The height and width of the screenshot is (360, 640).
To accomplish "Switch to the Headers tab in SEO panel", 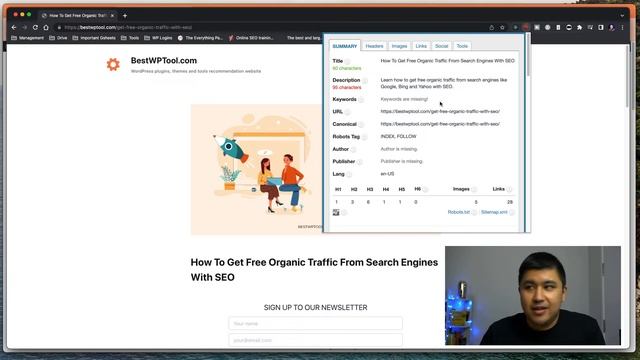I will [374, 46].
